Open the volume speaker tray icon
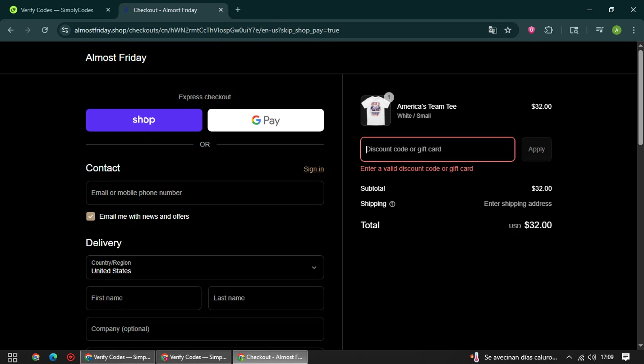The image size is (644, 364). [592, 357]
